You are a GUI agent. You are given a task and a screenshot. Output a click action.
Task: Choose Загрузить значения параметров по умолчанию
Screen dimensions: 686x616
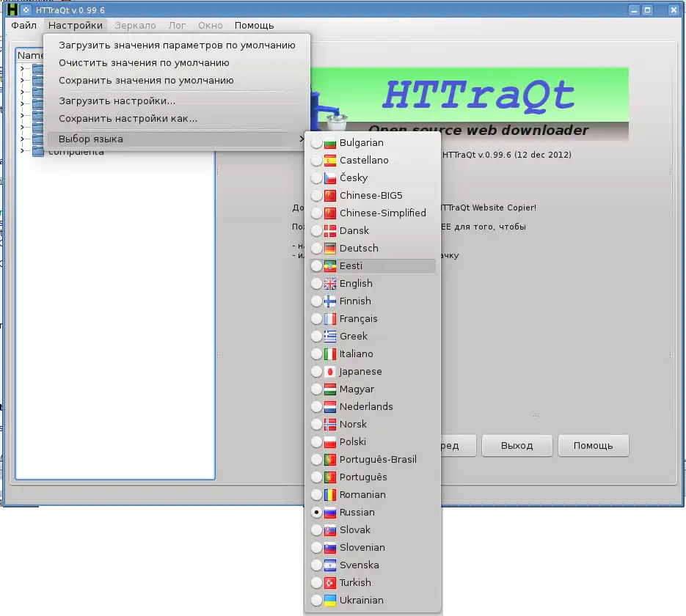177,45
